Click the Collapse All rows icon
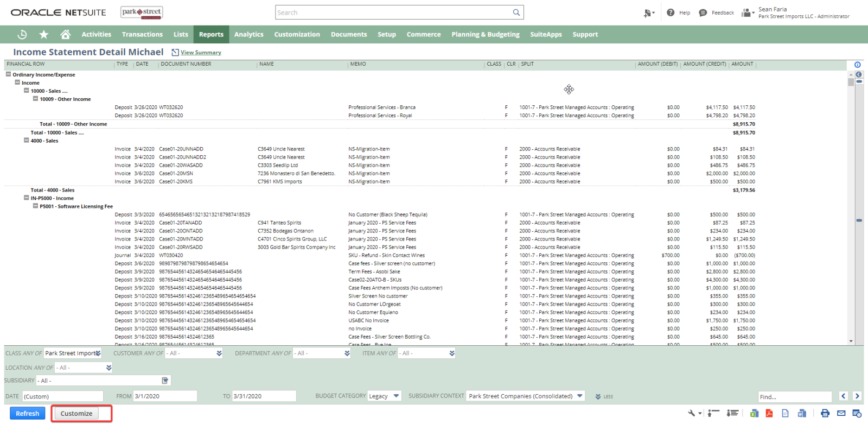Viewport: 868px width, 424px height. (714, 413)
